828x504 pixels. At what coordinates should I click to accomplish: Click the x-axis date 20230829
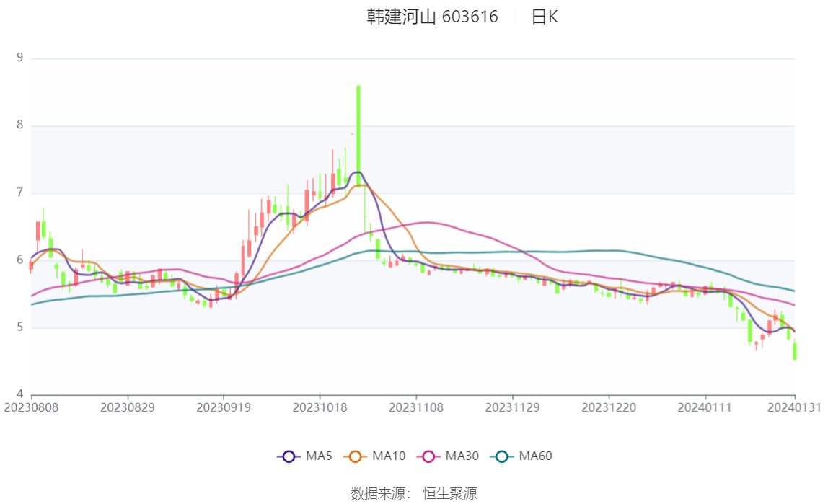pos(127,407)
